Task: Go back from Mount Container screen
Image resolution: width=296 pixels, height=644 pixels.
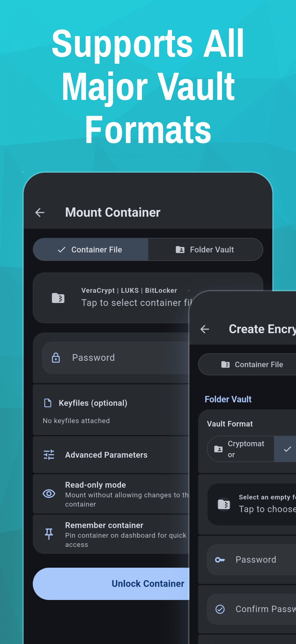Action: coord(40,212)
